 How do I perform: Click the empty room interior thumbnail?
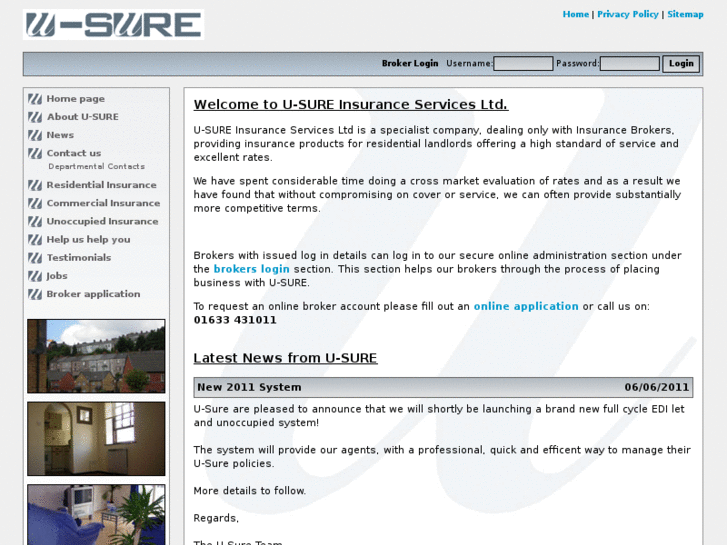[96, 439]
